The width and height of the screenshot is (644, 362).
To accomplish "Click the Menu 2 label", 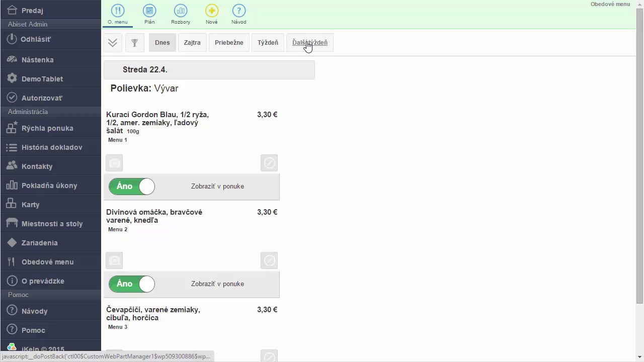I will coord(118,229).
